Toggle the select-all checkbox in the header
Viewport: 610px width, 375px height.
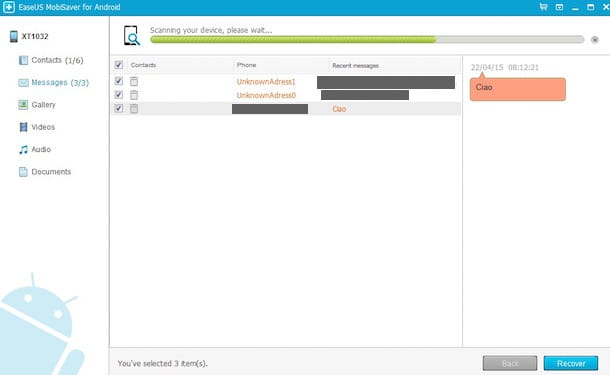(119, 65)
